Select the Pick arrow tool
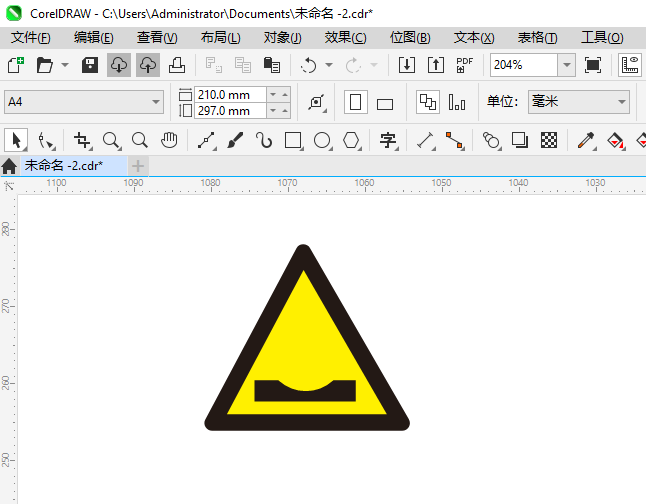This screenshot has width=646, height=504. click(x=16, y=140)
